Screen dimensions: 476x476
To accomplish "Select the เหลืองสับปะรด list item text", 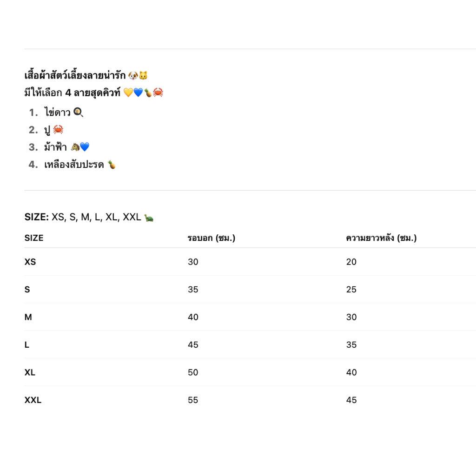I will [74, 165].
